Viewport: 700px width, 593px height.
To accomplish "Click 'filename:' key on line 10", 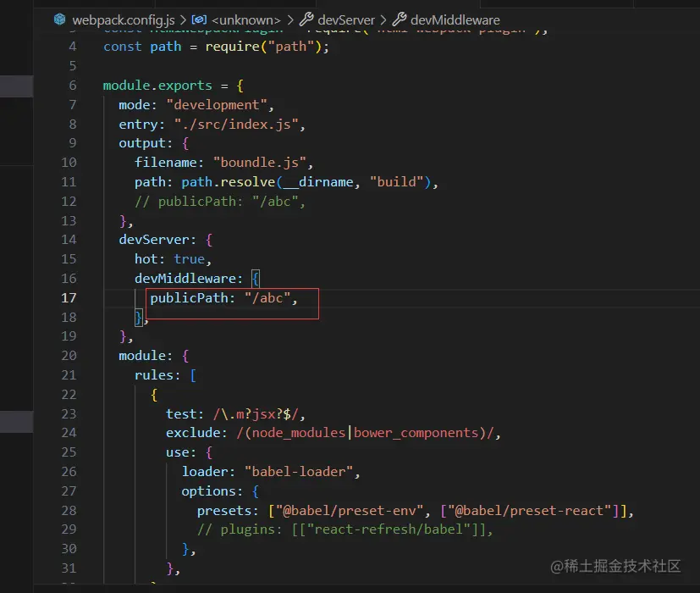I will tap(169, 163).
